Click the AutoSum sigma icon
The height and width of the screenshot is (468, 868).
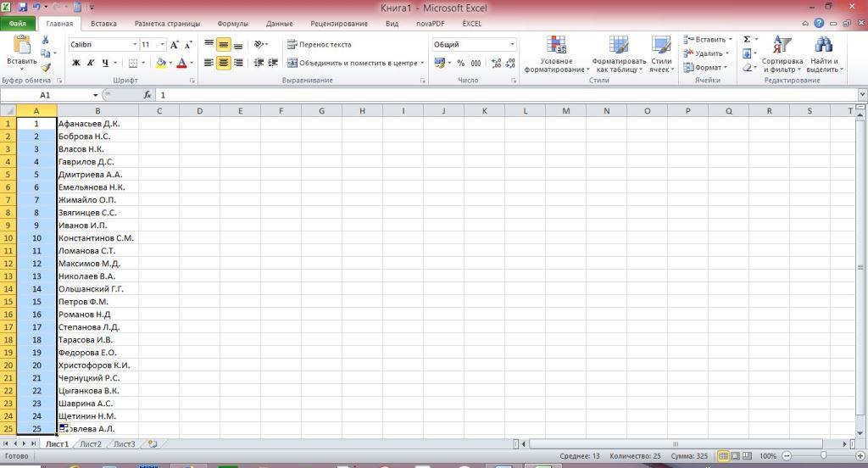(x=747, y=39)
